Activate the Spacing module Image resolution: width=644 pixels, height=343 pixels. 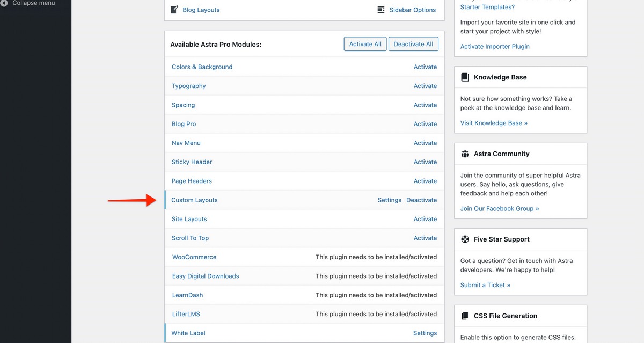coord(425,105)
